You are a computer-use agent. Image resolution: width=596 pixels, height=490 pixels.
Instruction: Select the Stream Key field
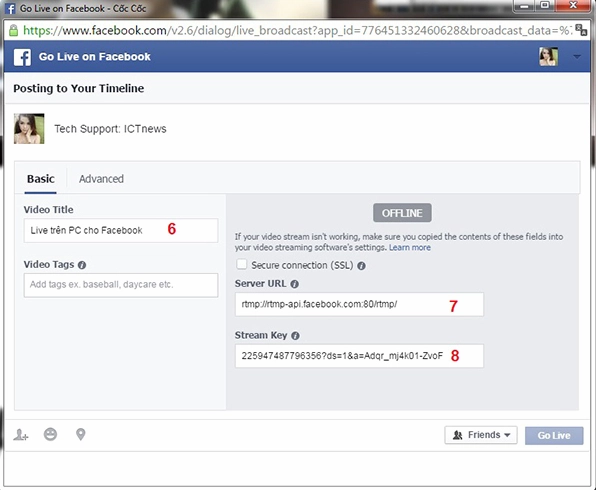pos(359,356)
